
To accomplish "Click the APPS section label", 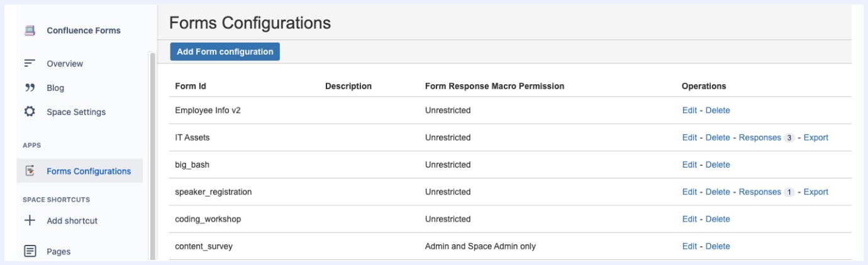I will pos(31,145).
